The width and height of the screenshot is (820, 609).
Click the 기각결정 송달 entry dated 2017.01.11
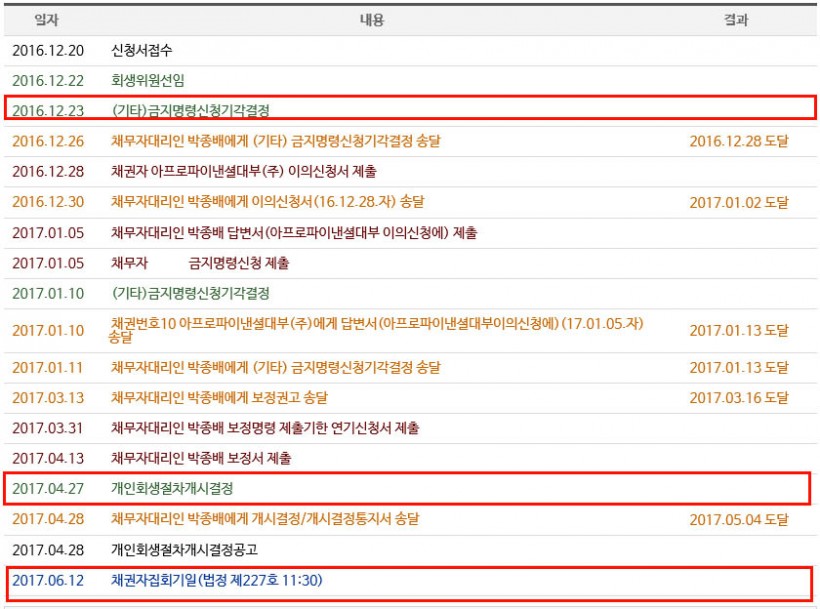[x=276, y=367]
